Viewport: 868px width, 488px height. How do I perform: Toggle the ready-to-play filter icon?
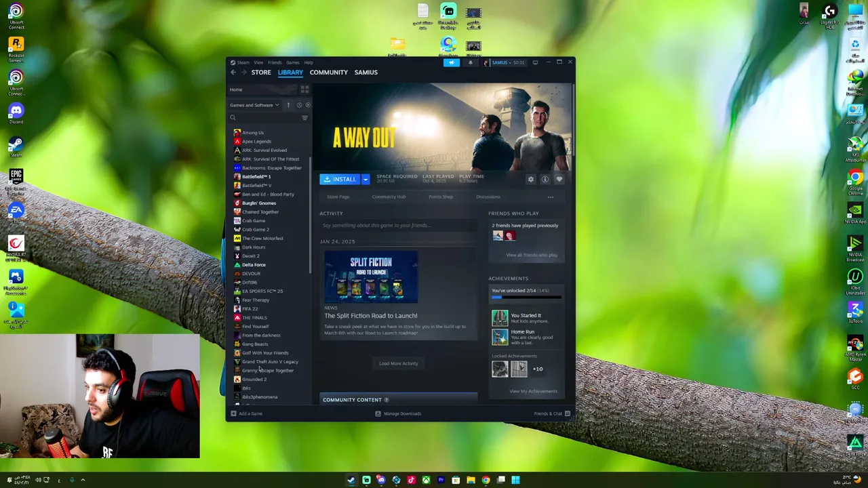click(x=308, y=105)
